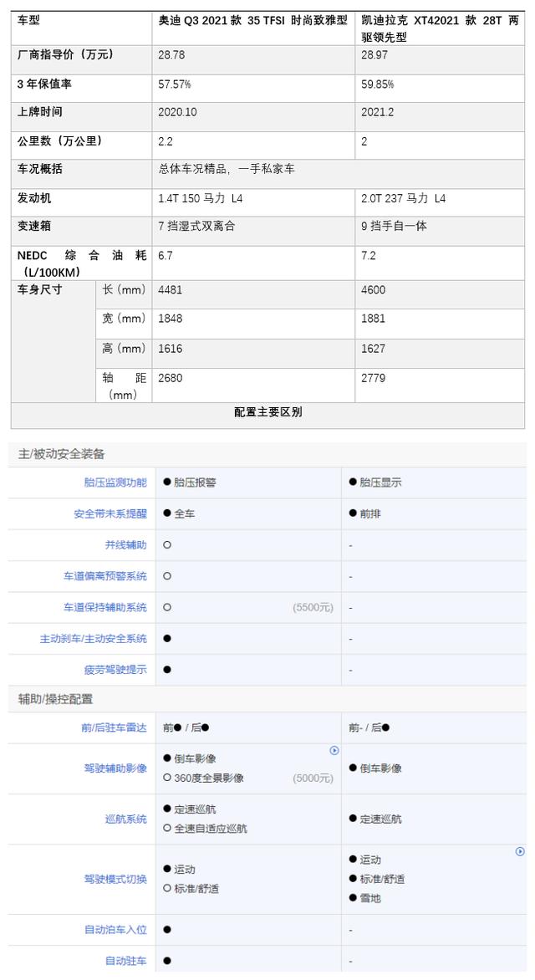Open the 胎压监测功能 link
Screen dimensions: 535x980
115,482
